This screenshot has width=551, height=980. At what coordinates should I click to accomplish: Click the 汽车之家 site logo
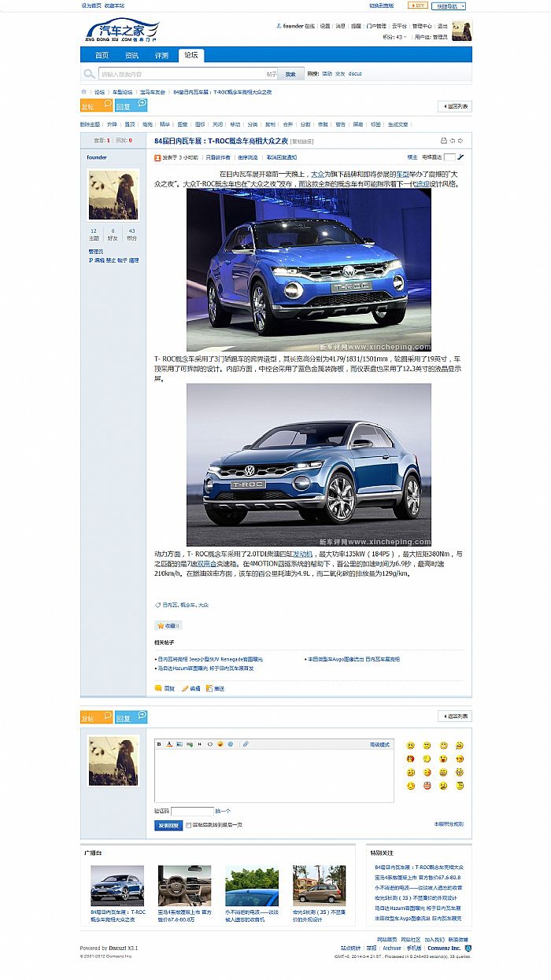pyautogui.click(x=122, y=31)
